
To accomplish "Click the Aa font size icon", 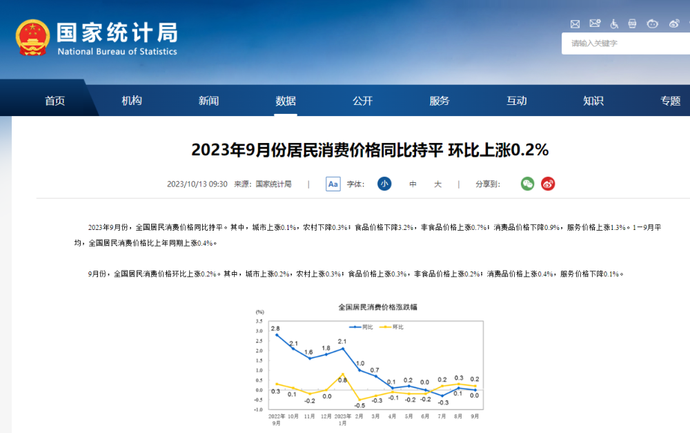I will pos(333,184).
